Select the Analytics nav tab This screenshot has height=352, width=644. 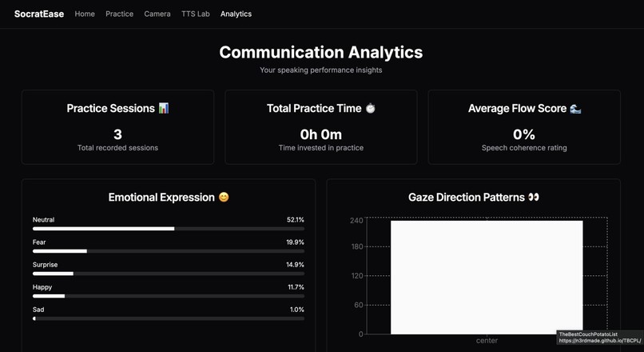(x=237, y=14)
